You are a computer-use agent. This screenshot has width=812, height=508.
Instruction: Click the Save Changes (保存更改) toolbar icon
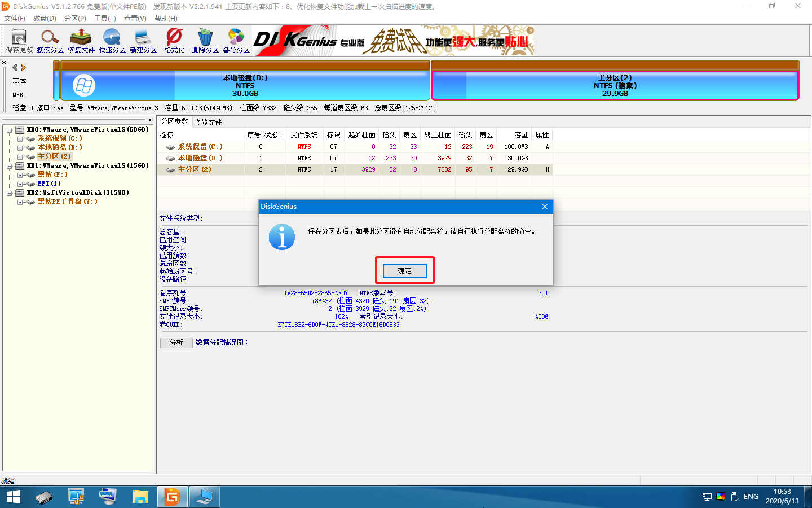[19, 41]
